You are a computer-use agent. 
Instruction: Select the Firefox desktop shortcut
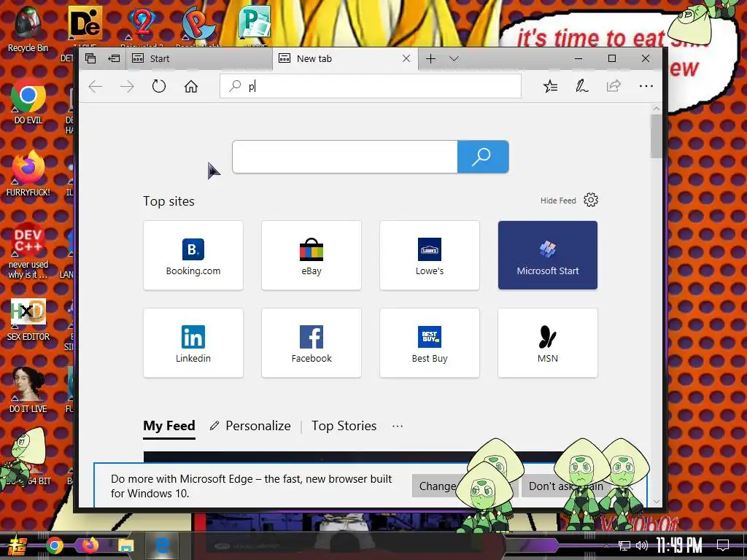pos(28,174)
